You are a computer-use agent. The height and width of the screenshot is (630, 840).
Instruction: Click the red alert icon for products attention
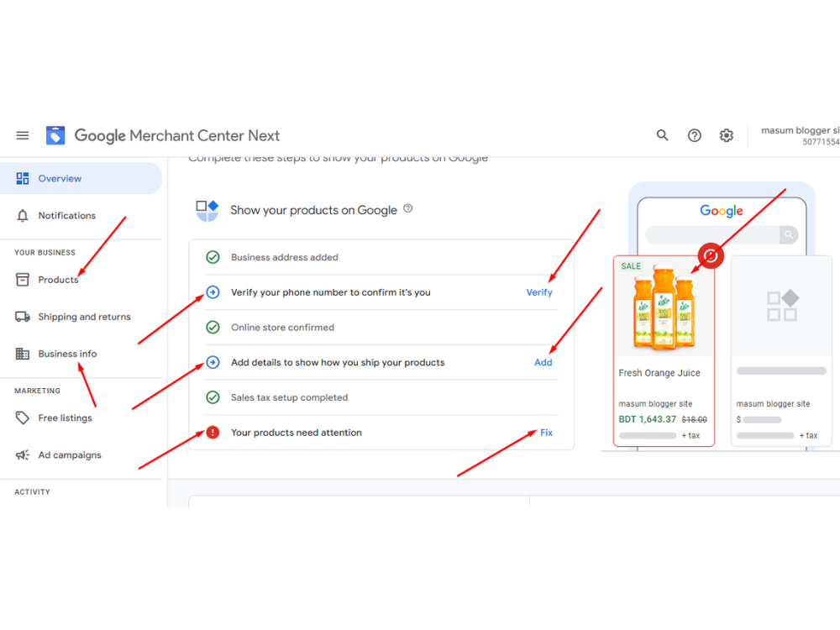(x=213, y=433)
